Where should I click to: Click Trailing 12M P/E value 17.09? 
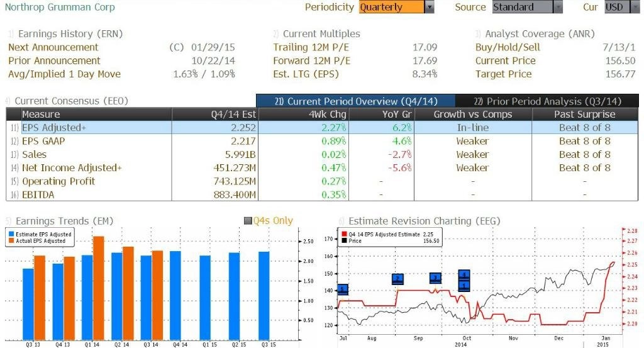coord(425,47)
